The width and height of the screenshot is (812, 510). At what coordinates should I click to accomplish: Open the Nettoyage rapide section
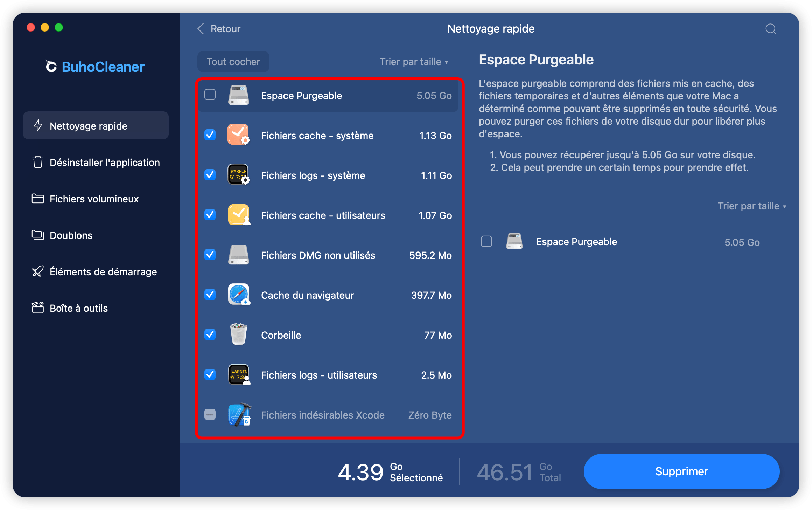click(96, 126)
